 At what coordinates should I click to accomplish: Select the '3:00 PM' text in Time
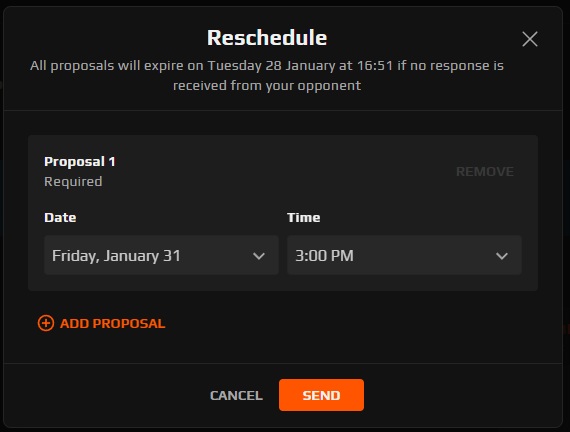click(324, 256)
